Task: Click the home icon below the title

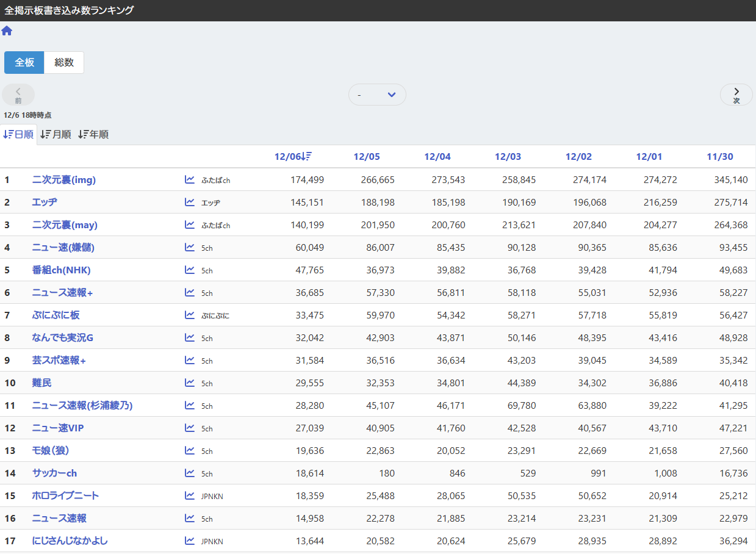Action: click(7, 31)
